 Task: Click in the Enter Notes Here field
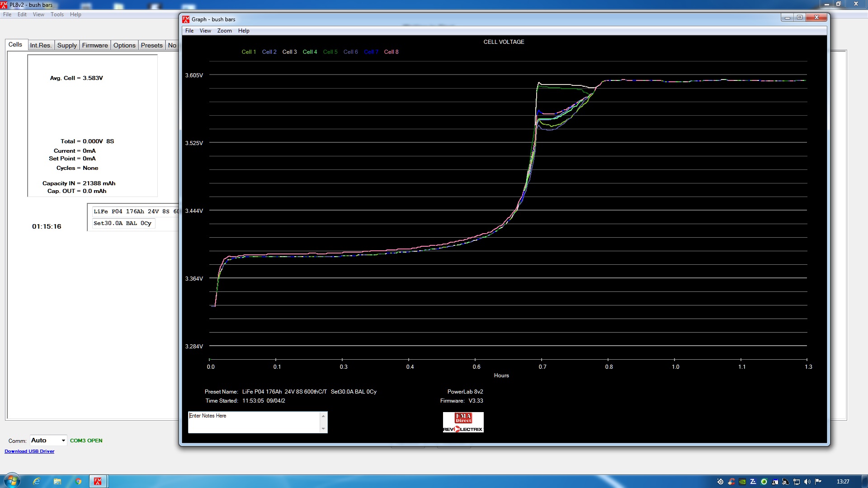click(x=254, y=422)
